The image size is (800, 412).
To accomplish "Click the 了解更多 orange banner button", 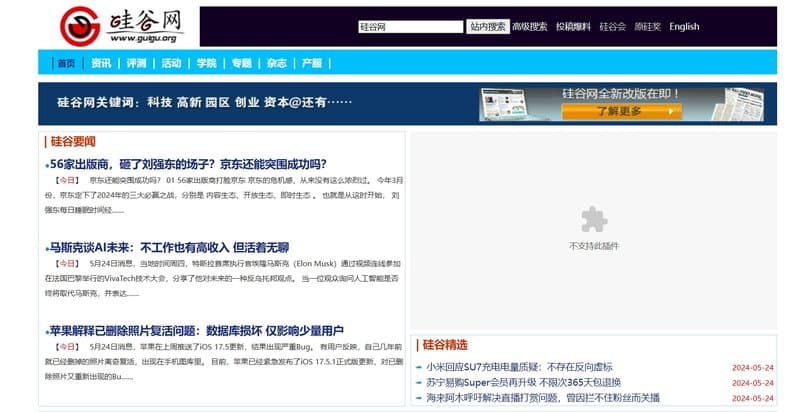I will point(621,111).
